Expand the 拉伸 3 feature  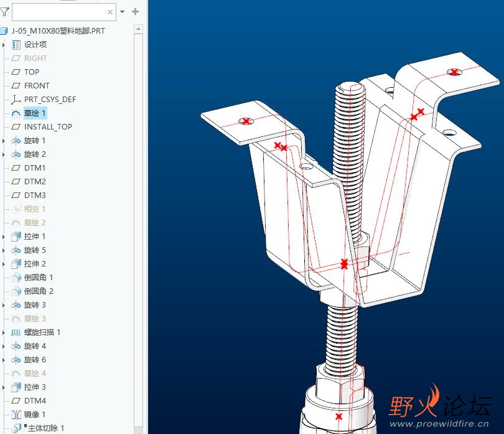tap(4, 387)
